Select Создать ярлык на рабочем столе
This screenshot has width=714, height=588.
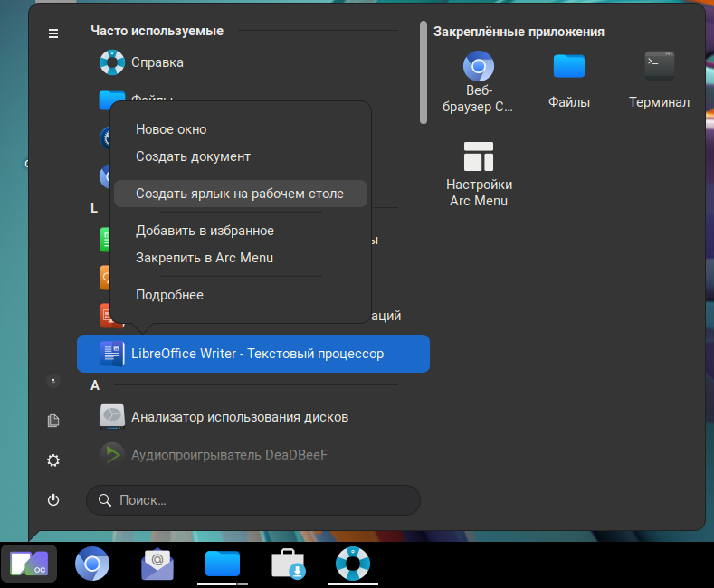(x=240, y=194)
